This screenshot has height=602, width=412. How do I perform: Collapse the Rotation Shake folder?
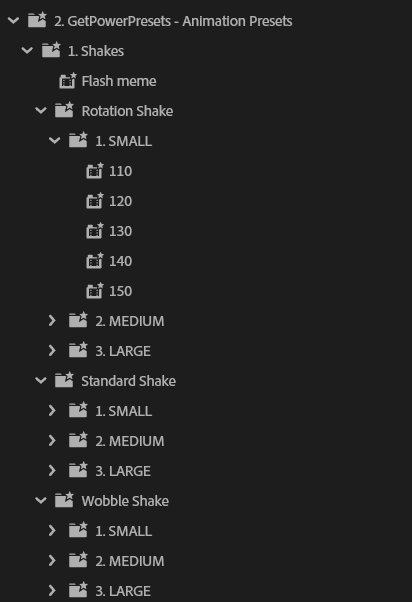click(41, 111)
